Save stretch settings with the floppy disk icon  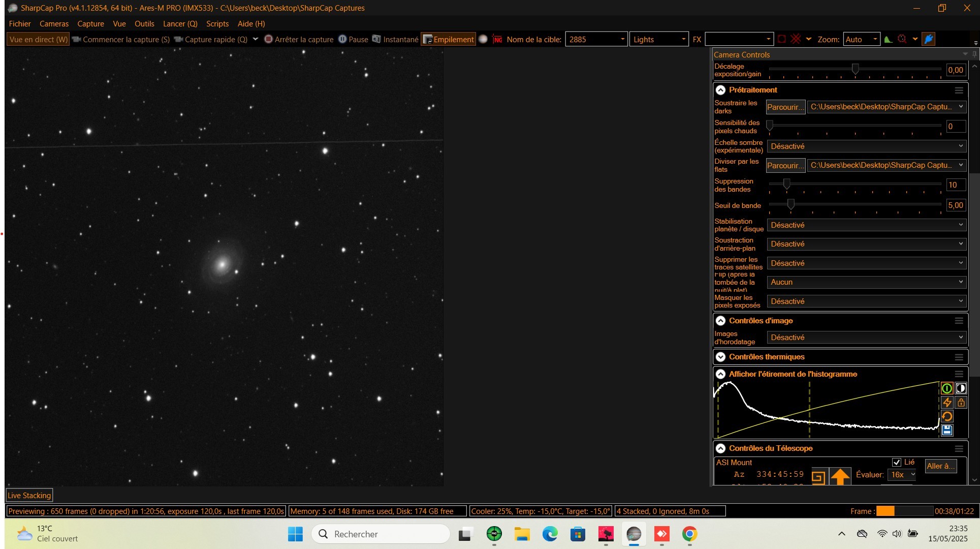tap(947, 431)
